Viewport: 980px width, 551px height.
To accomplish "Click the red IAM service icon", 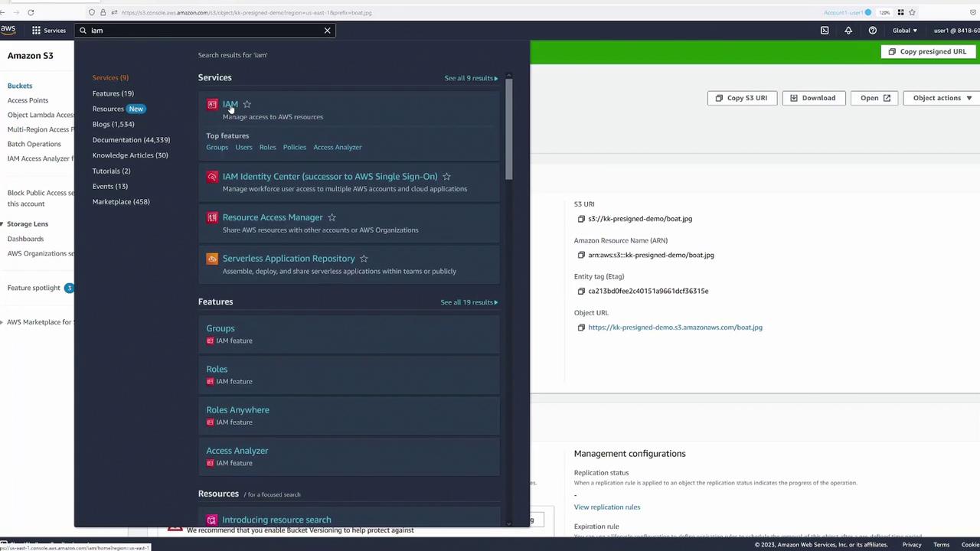I will coord(212,104).
